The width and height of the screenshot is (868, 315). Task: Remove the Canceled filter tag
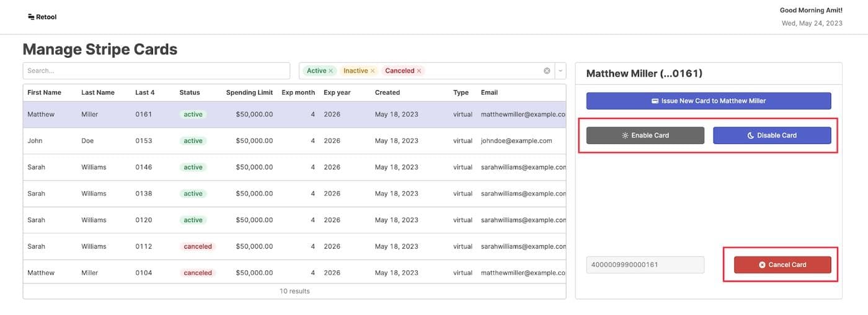(x=419, y=71)
